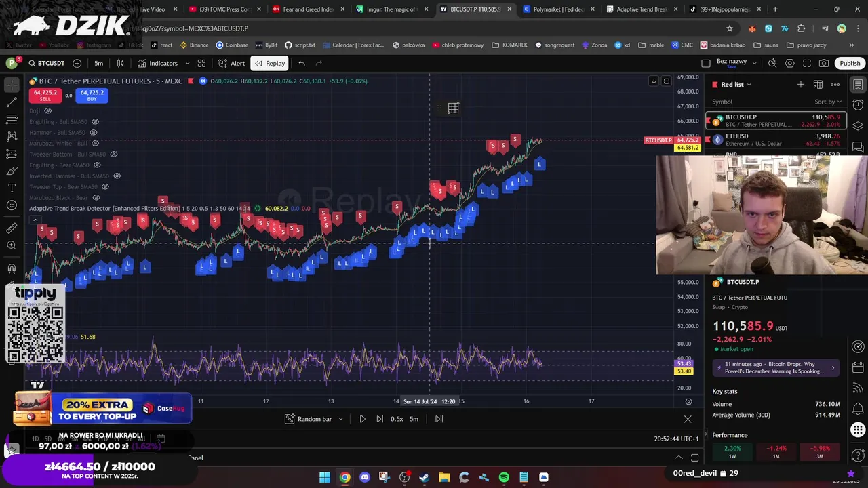The width and height of the screenshot is (868, 488).
Task: Open the chart patterns tool
Action: pyautogui.click(x=12, y=136)
